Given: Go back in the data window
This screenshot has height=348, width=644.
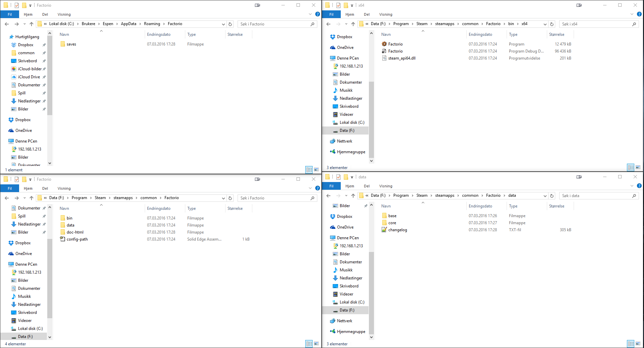Looking at the screenshot, I should coord(329,196).
